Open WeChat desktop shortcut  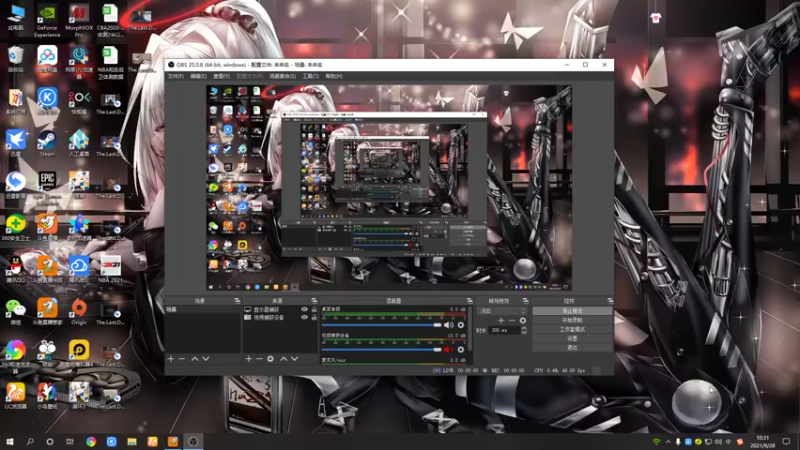(16, 312)
